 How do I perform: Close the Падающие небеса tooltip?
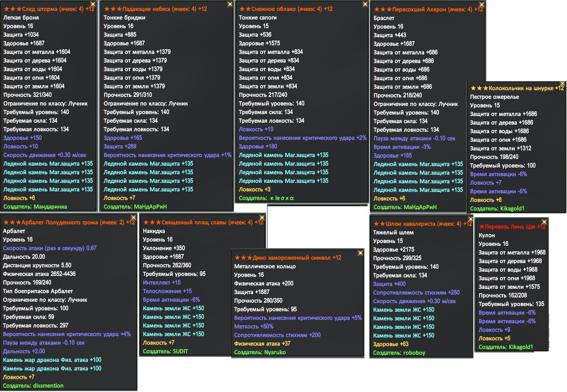tap(230, 4)
